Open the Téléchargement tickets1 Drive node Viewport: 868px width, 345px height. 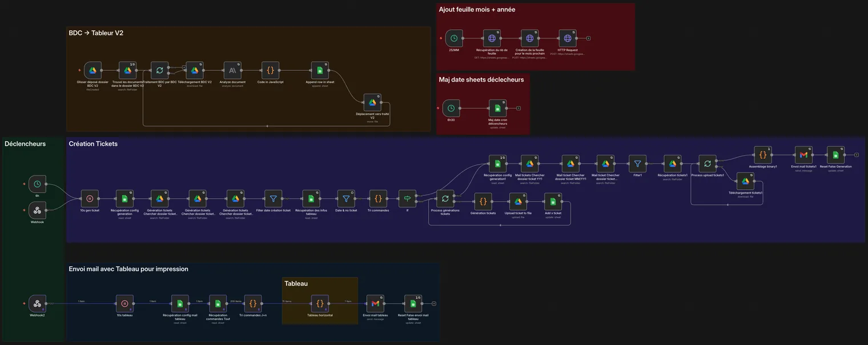[x=745, y=181]
